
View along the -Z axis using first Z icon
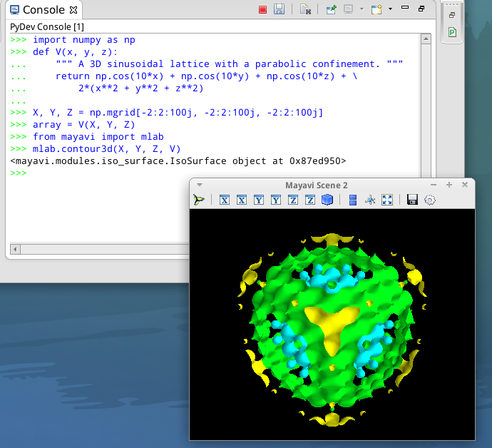[293, 200]
